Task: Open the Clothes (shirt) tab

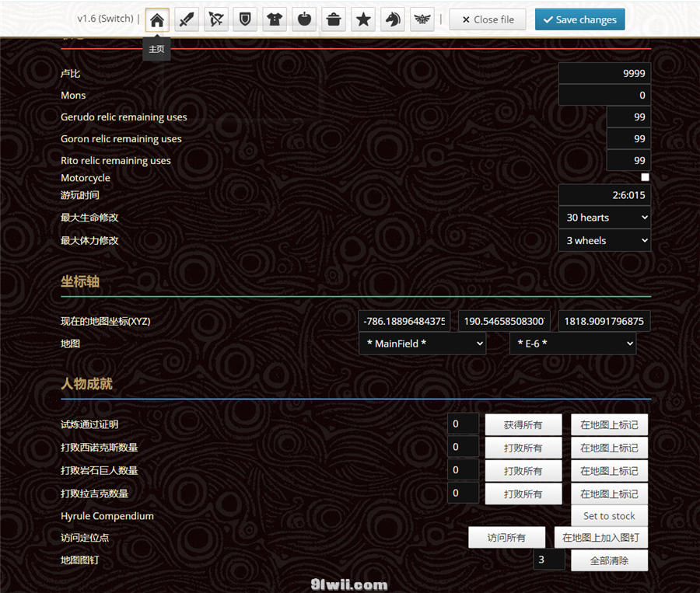Action: 275,19
